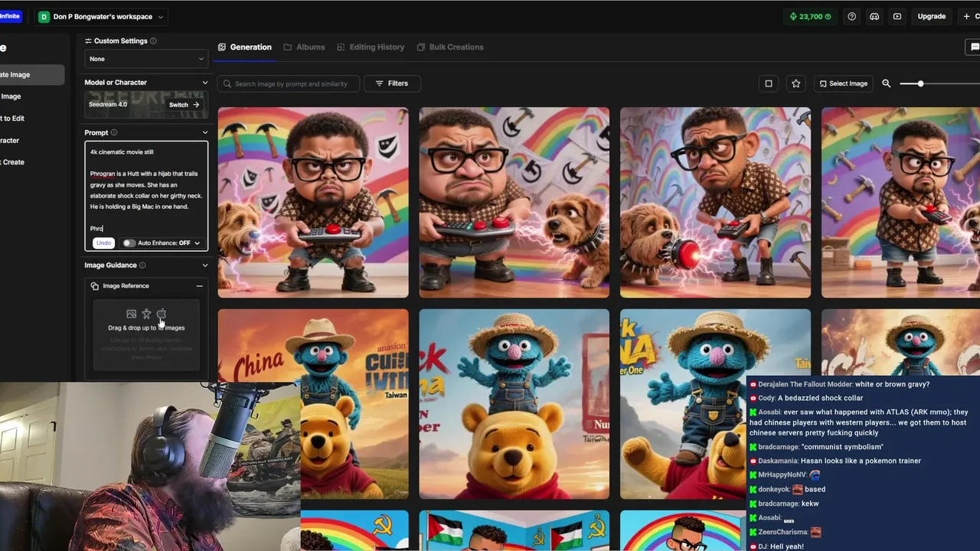
Task: Click the 23,700 credits balance badge
Action: click(811, 16)
